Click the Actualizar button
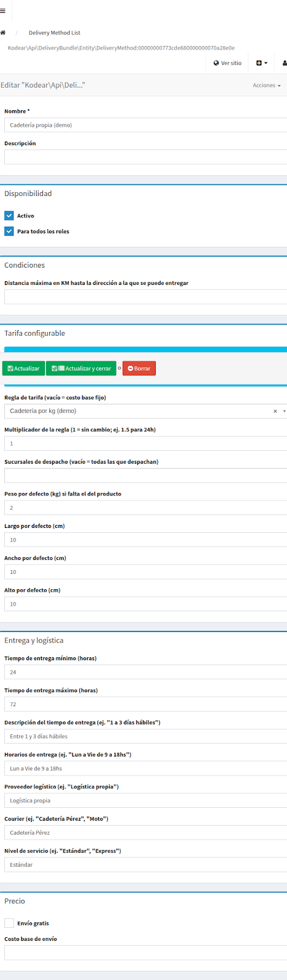The height and width of the screenshot is (980, 287). 23,369
